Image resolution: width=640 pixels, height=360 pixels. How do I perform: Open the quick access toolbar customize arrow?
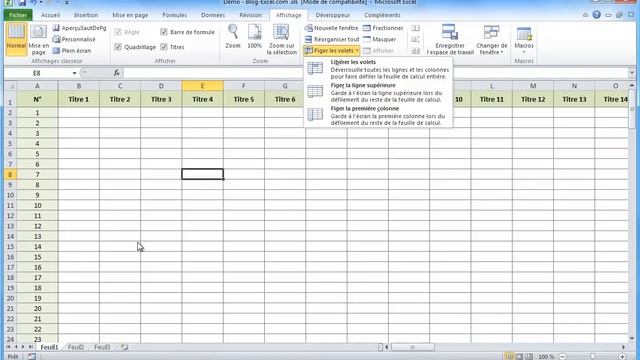tap(66, 2)
